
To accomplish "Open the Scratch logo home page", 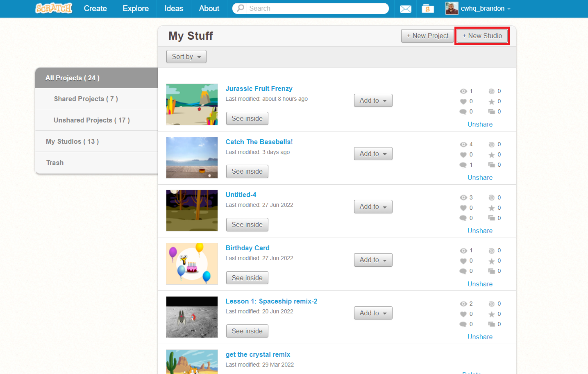I will point(54,8).
